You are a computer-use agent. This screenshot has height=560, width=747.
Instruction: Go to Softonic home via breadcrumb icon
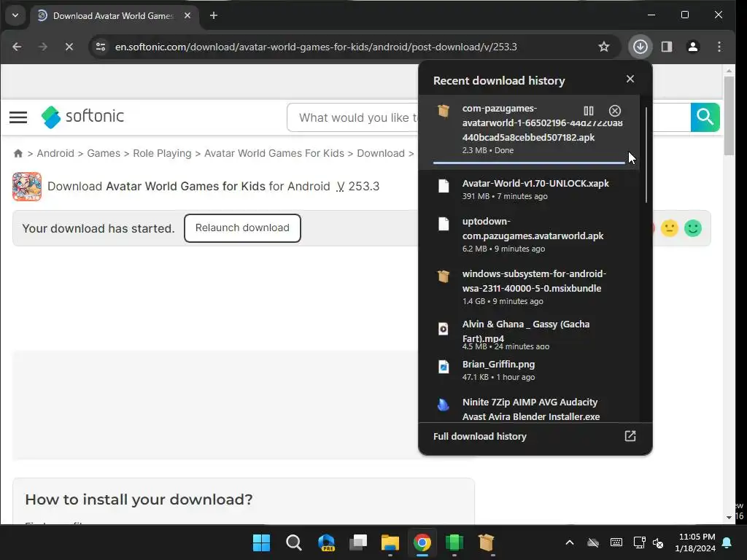click(18, 153)
